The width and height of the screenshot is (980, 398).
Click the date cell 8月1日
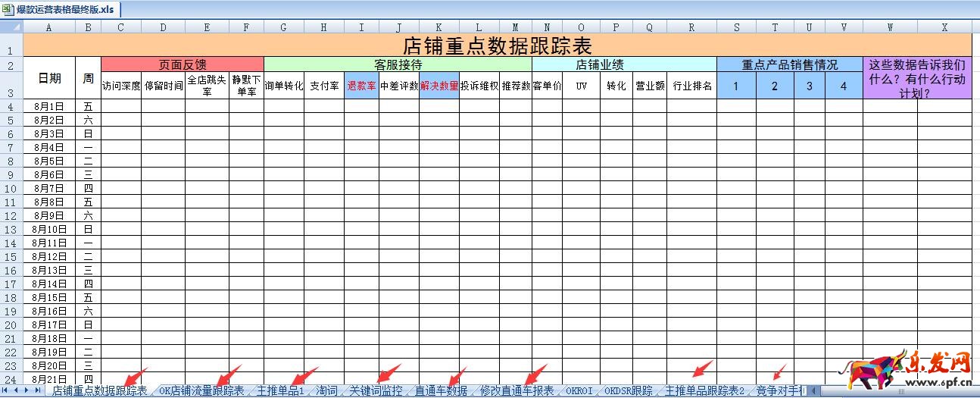[x=49, y=106]
